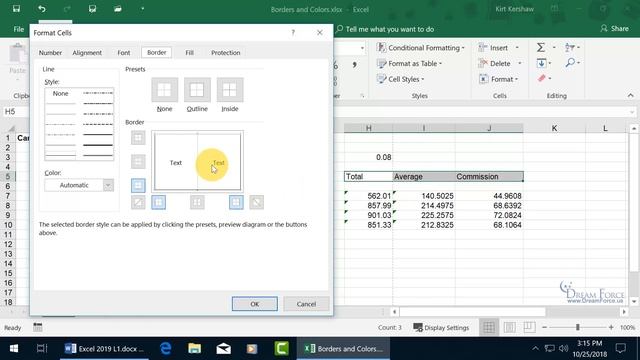640x360 pixels.
Task: Choose None in the line style list
Action: [60, 93]
